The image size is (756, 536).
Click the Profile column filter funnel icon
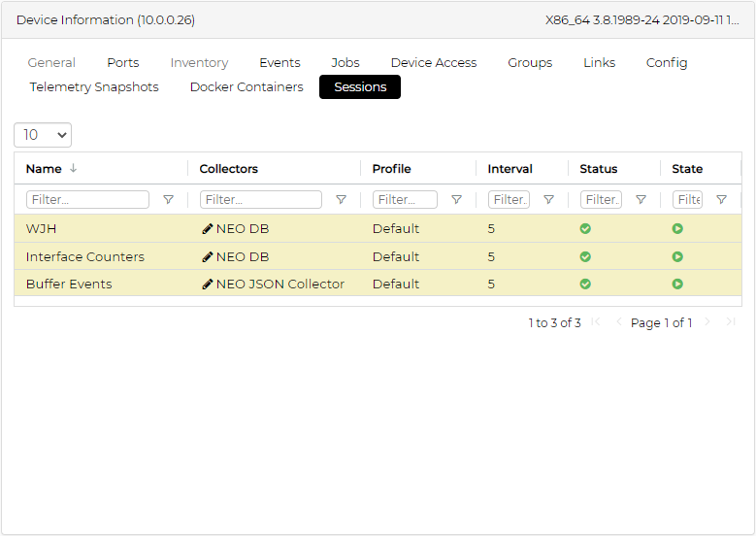click(456, 200)
